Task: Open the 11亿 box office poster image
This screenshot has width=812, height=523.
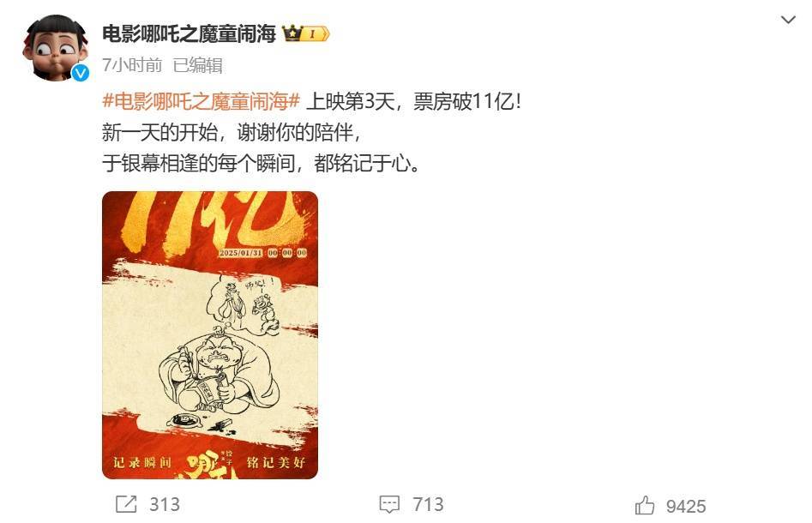Action: (x=210, y=335)
